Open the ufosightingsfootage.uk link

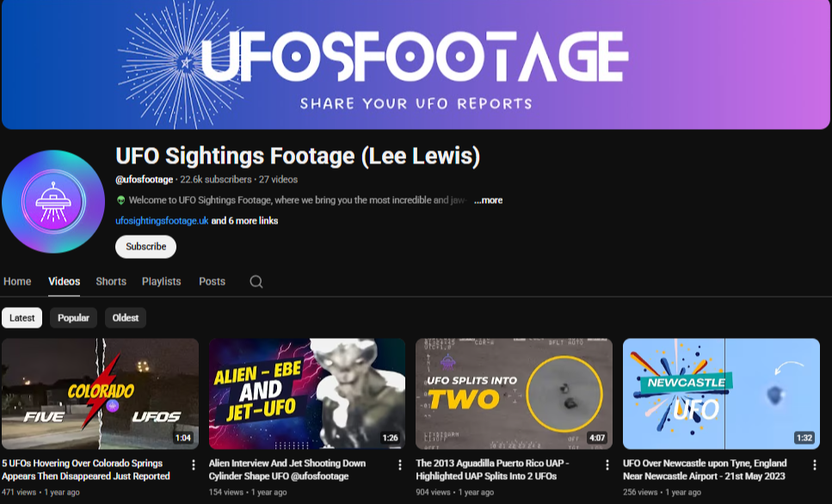162,221
